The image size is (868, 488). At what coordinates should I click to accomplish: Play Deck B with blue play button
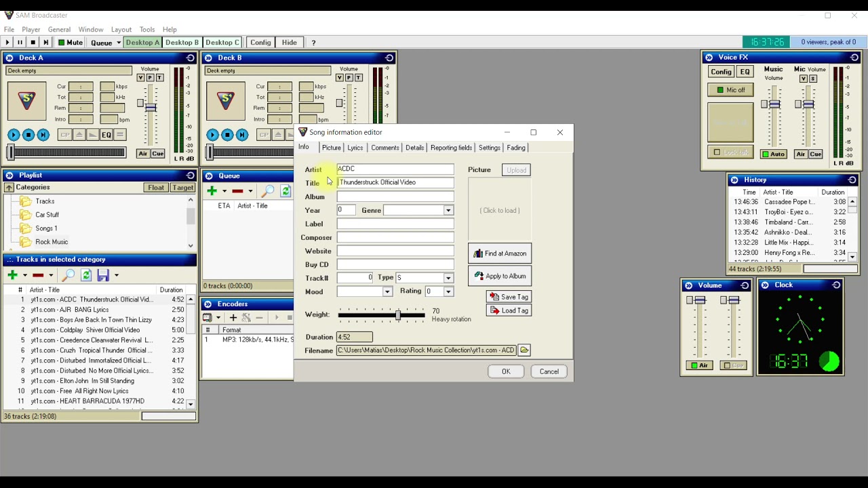pyautogui.click(x=212, y=135)
